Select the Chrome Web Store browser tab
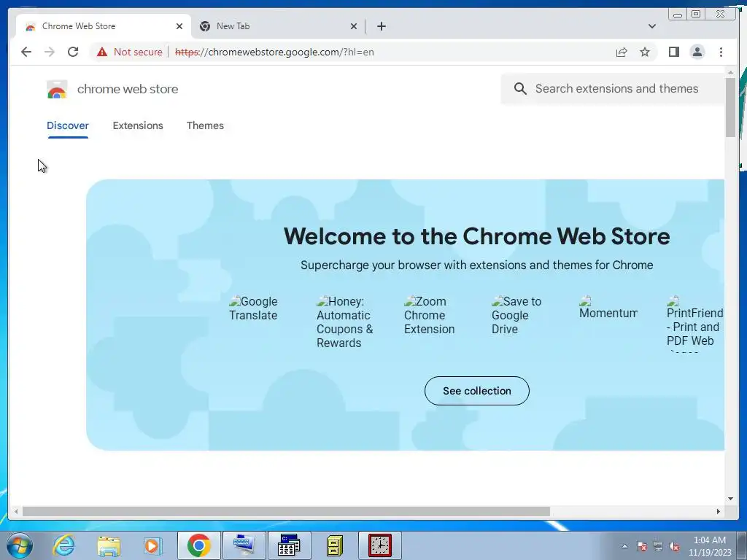Viewport: 747px width, 560px height. 104,26
